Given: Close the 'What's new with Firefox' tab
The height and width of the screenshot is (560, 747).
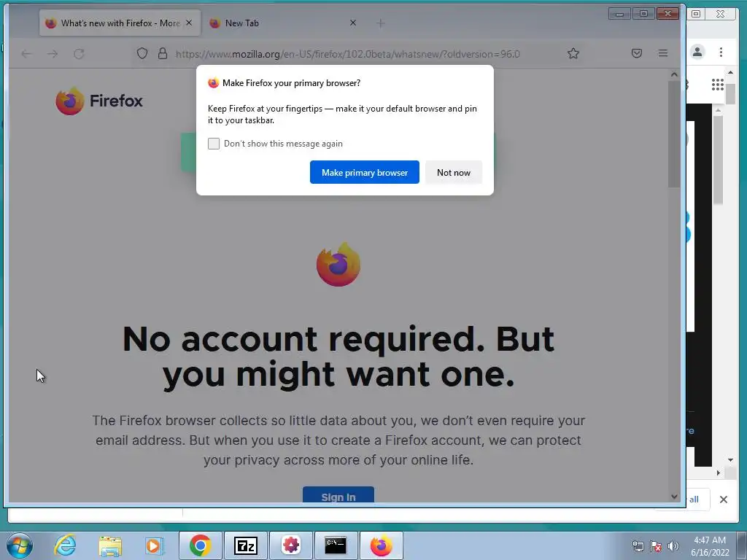Looking at the screenshot, I should tap(189, 23).
